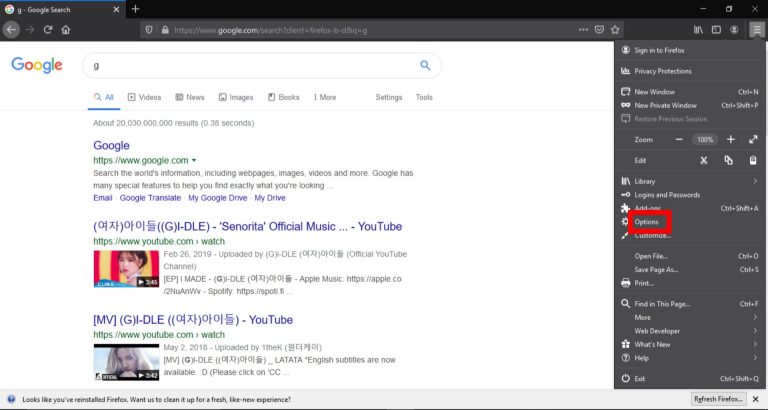Click the LATATA video thumbnail
This screenshot has height=410, width=768.
pos(126,362)
